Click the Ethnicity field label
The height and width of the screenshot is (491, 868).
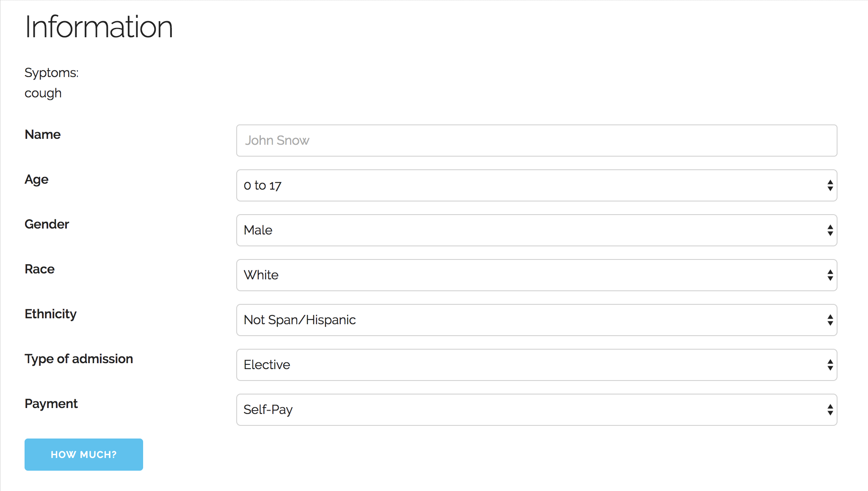pyautogui.click(x=50, y=314)
